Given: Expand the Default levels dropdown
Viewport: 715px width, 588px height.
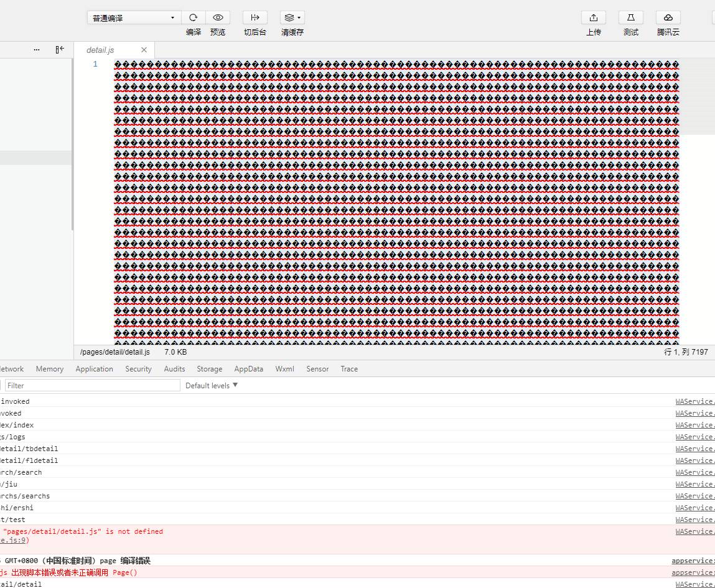Looking at the screenshot, I should point(212,385).
